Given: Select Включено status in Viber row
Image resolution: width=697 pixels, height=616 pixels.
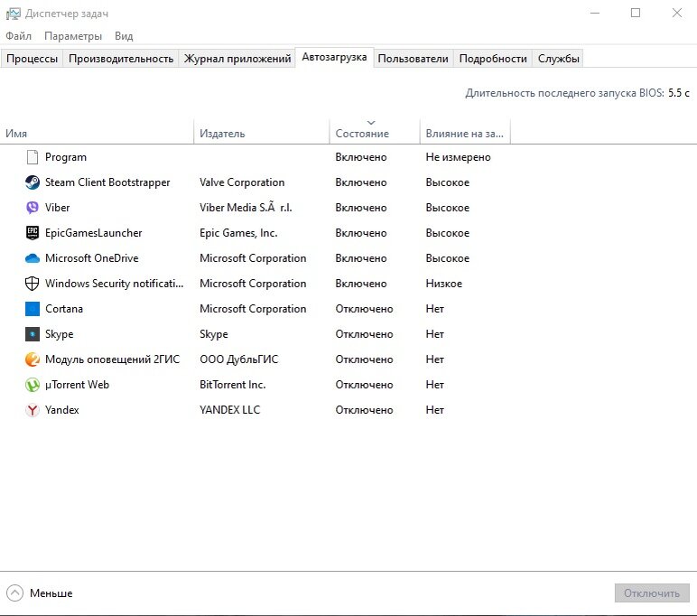Looking at the screenshot, I should point(361,208).
